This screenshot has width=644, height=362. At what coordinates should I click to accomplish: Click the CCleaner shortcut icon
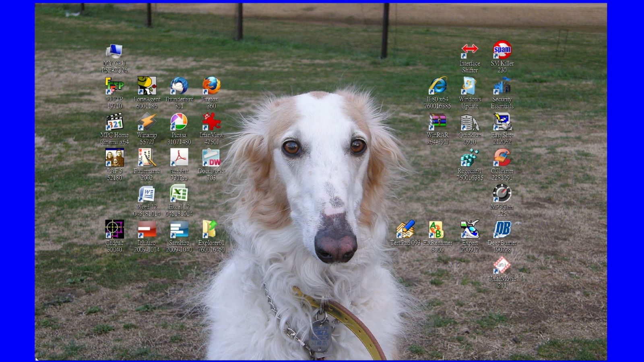[x=502, y=158]
